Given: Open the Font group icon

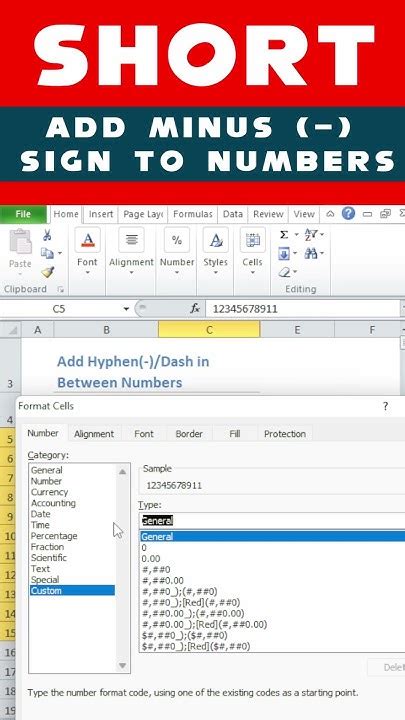Looking at the screenshot, I should click(x=87, y=240).
